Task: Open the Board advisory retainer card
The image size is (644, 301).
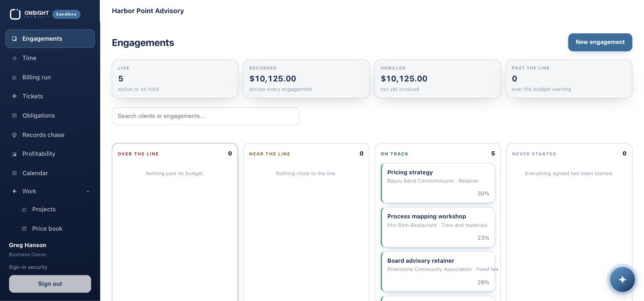Action: coord(438,272)
